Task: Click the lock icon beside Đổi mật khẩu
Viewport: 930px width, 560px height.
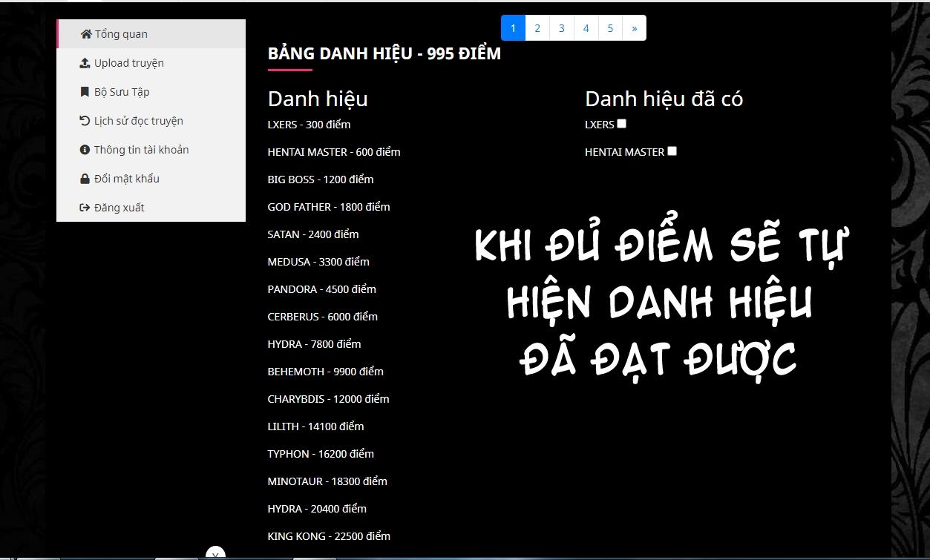Action: 85,179
